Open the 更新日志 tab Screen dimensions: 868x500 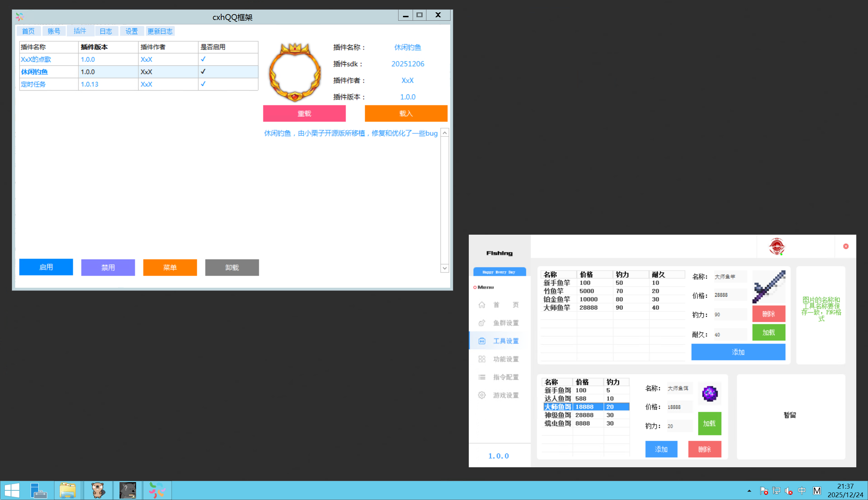pyautogui.click(x=160, y=31)
